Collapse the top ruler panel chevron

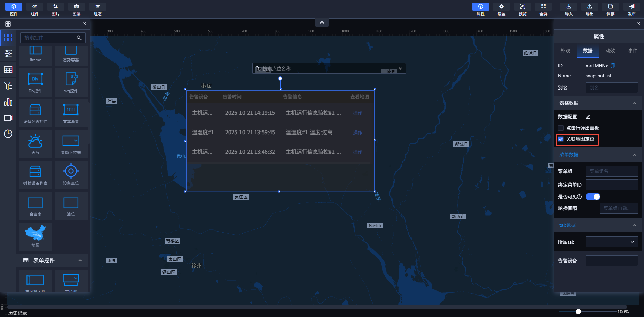click(322, 23)
